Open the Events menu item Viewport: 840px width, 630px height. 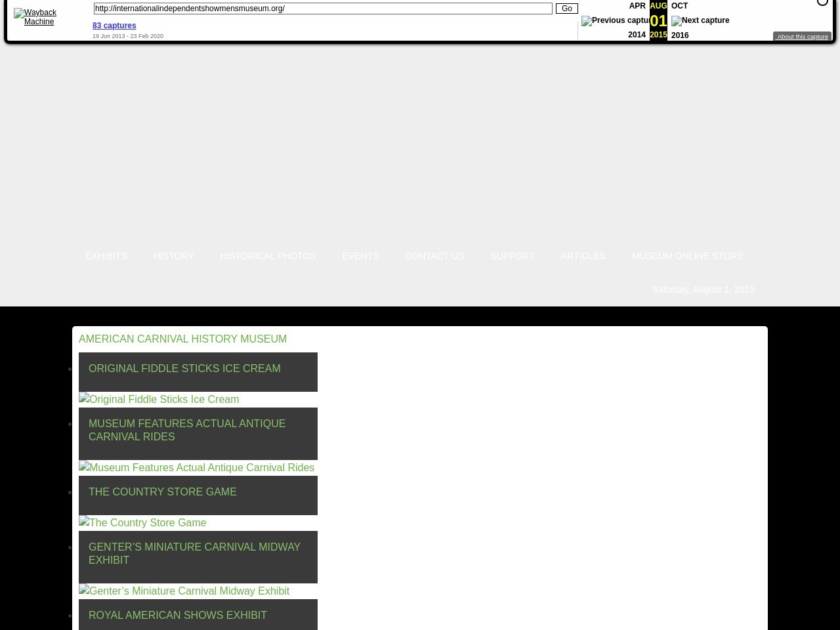[360, 256]
